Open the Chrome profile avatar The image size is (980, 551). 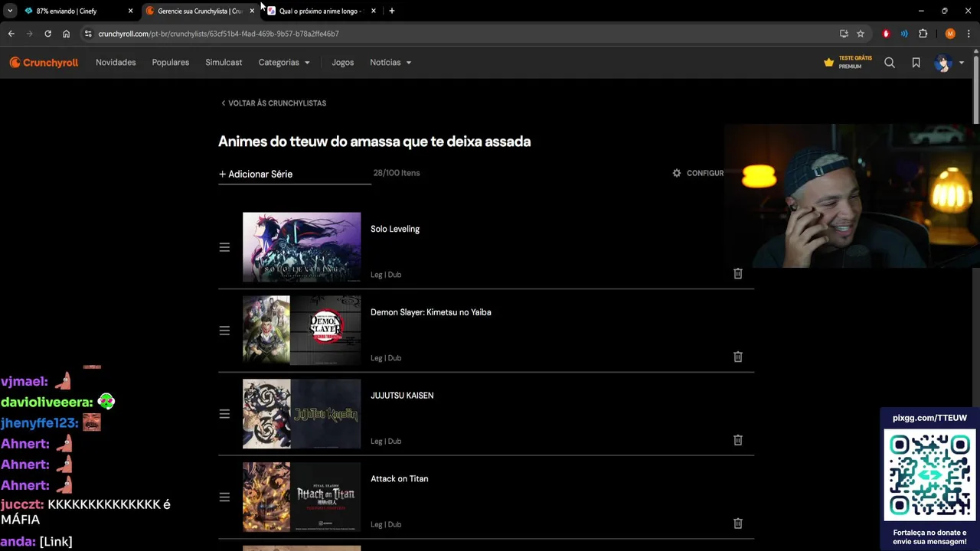pyautogui.click(x=950, y=34)
